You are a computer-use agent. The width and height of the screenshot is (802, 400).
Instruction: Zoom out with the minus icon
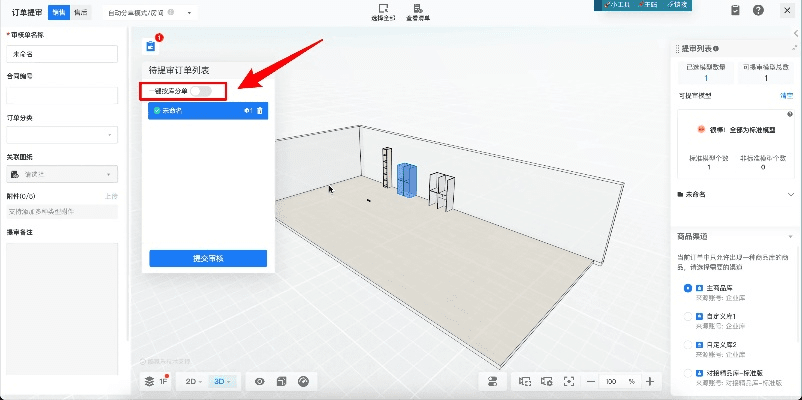click(x=590, y=381)
